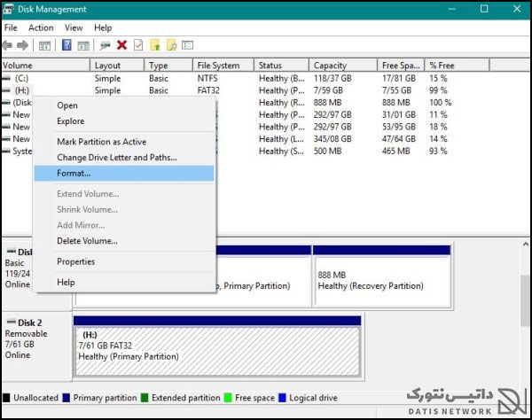Open the View menu
532x420 pixels.
(74, 27)
